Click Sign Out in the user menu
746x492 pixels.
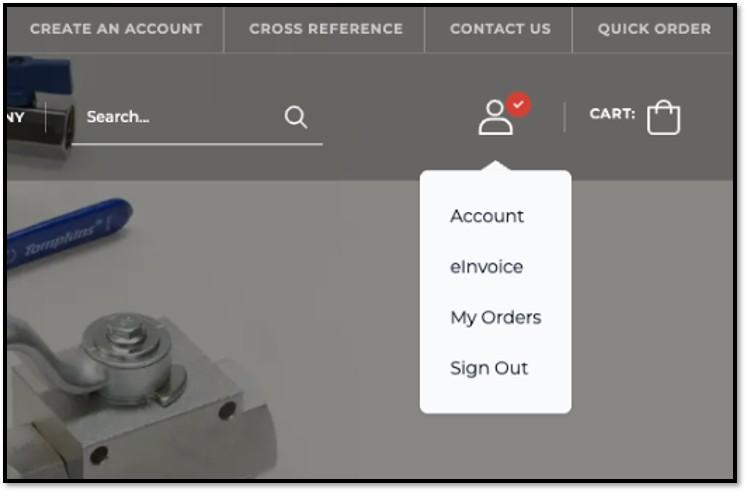click(x=489, y=369)
